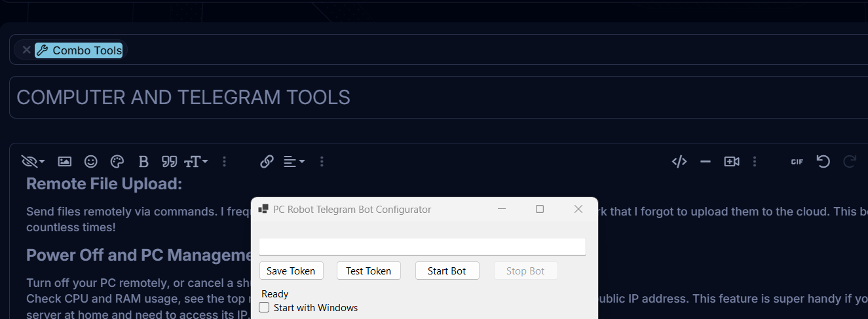Expand the text alignment dropdown

pyautogui.click(x=294, y=161)
